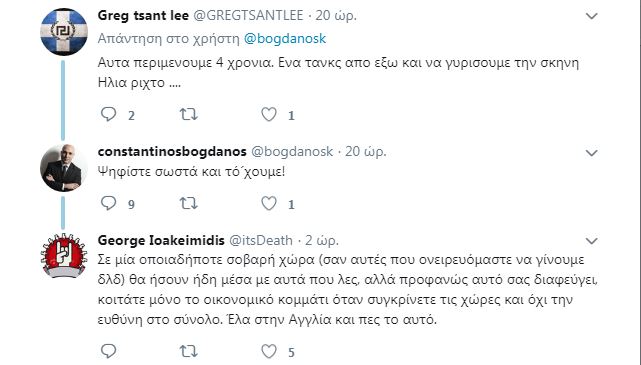
Task: Reply to Greg tsant lee's tweet
Action: 108,114
